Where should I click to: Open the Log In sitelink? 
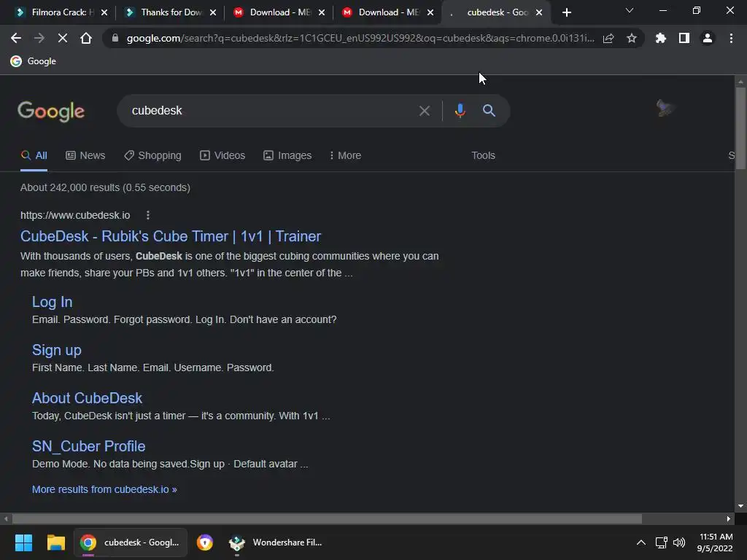(52, 302)
